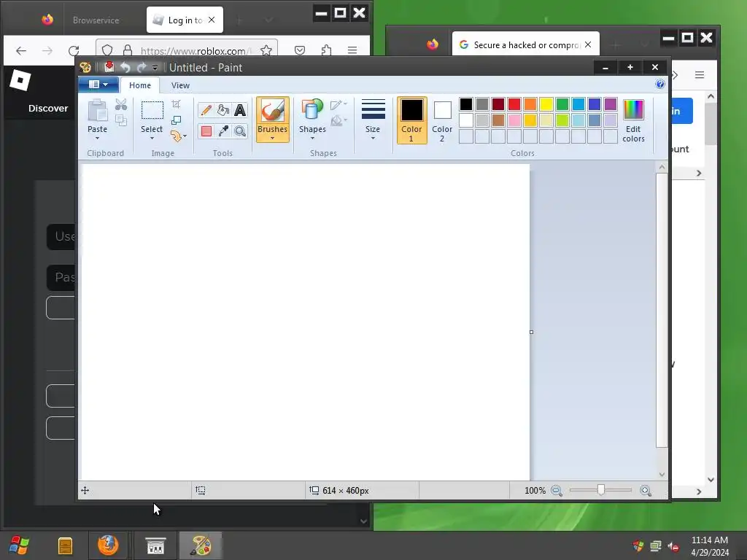The image size is (747, 560).
Task: Pick the red color swatch
Action: [514, 104]
